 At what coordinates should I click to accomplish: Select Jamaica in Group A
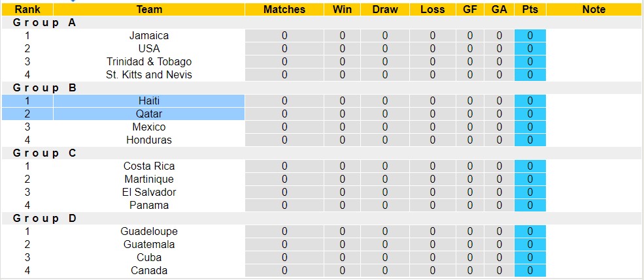(x=149, y=36)
